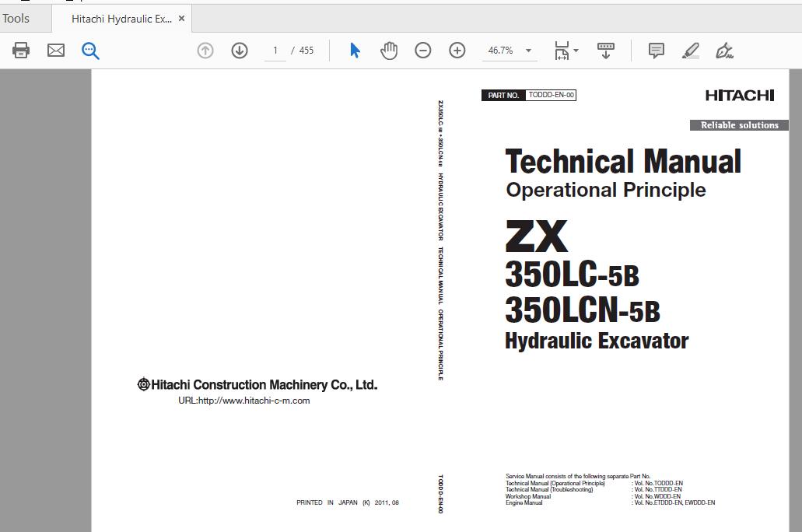Select the Hitachi Hydraulic Ex... document tab
This screenshot has width=802, height=532.
pos(121,19)
